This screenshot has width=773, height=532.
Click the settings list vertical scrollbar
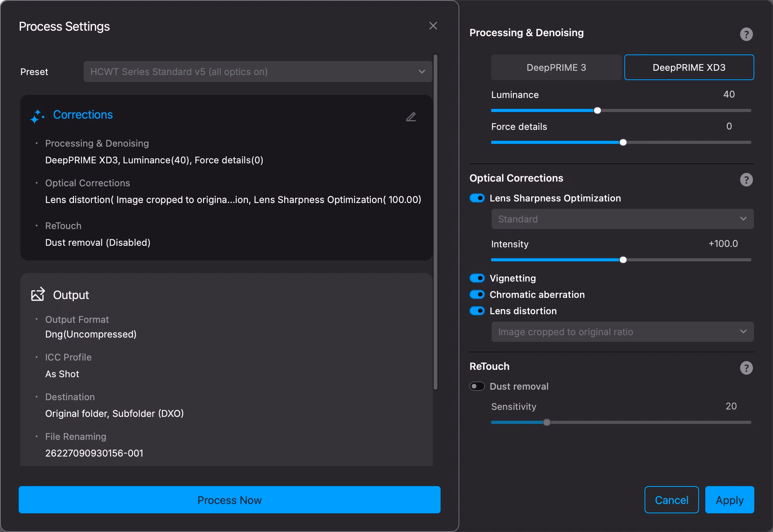[436, 222]
